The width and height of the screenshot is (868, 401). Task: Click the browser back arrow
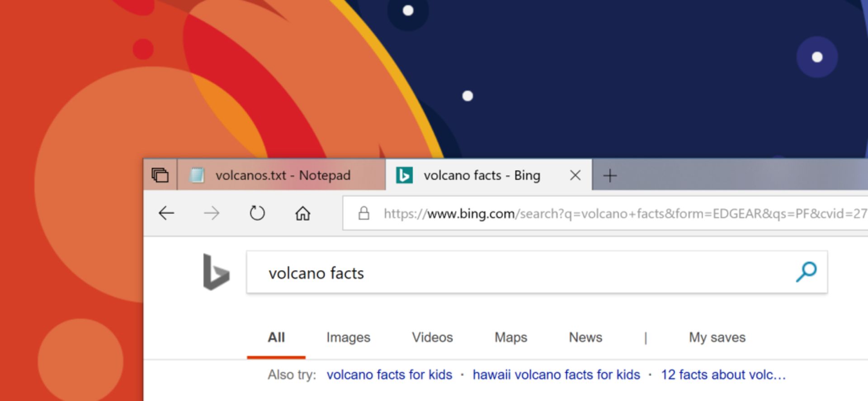click(x=166, y=213)
